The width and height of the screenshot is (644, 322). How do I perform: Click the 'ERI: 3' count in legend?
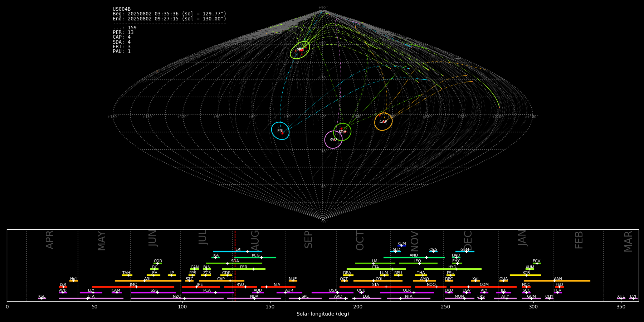coord(122,47)
